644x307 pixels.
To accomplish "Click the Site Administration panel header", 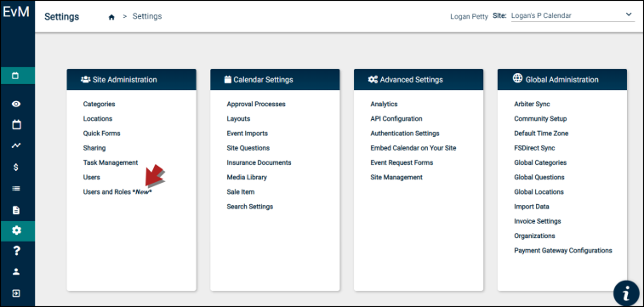I will tap(131, 80).
